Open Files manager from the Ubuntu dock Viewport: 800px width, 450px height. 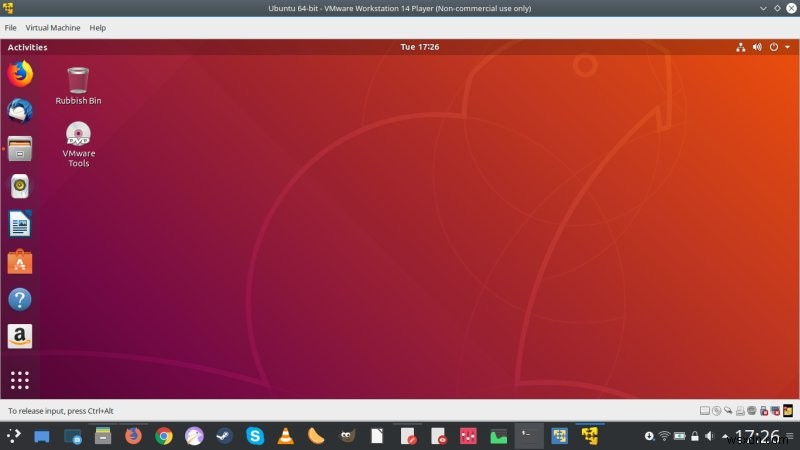(20, 148)
